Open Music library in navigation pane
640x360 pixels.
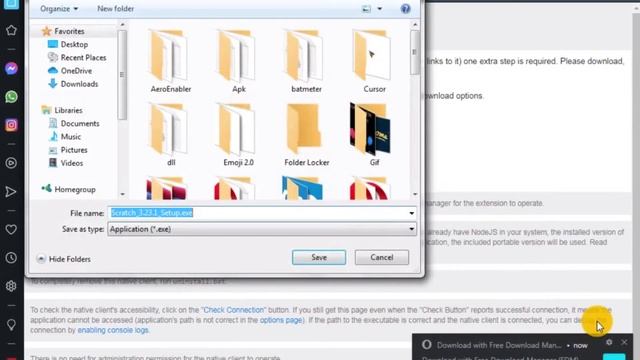pos(65,136)
